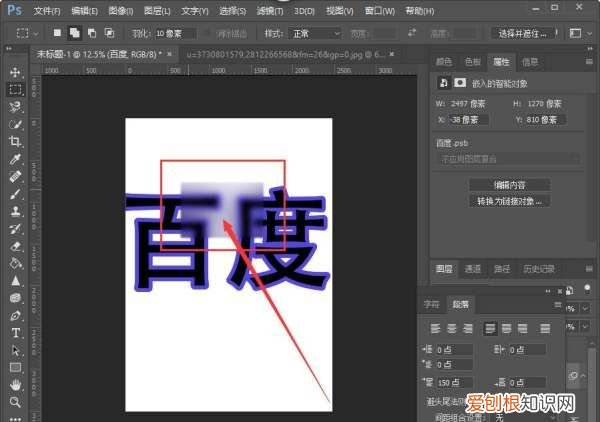The image size is (600, 422).
Task: Click the 羽化 feather value field
Action: point(175,34)
